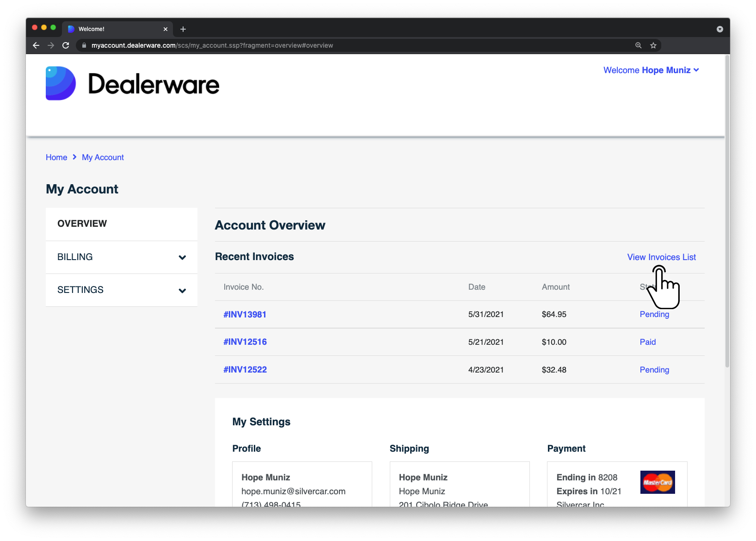Click the Dealerware logo icon
This screenshot has height=541, width=756.
[61, 83]
